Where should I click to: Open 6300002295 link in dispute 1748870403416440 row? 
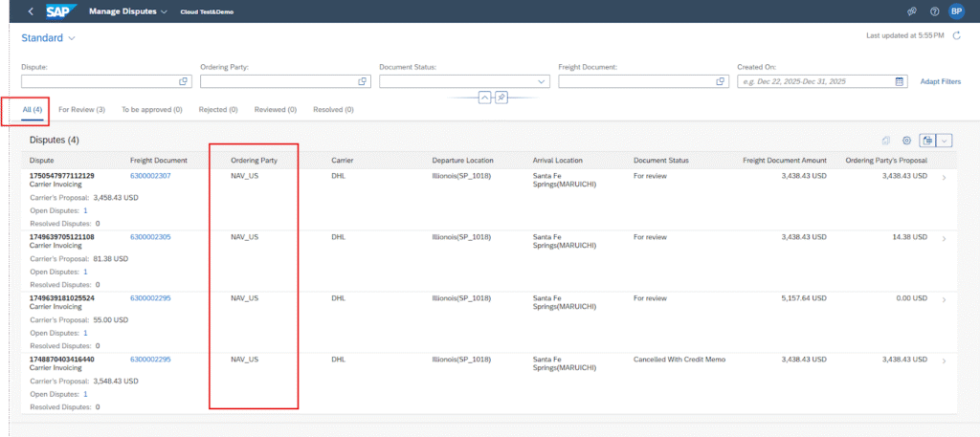[x=150, y=360]
